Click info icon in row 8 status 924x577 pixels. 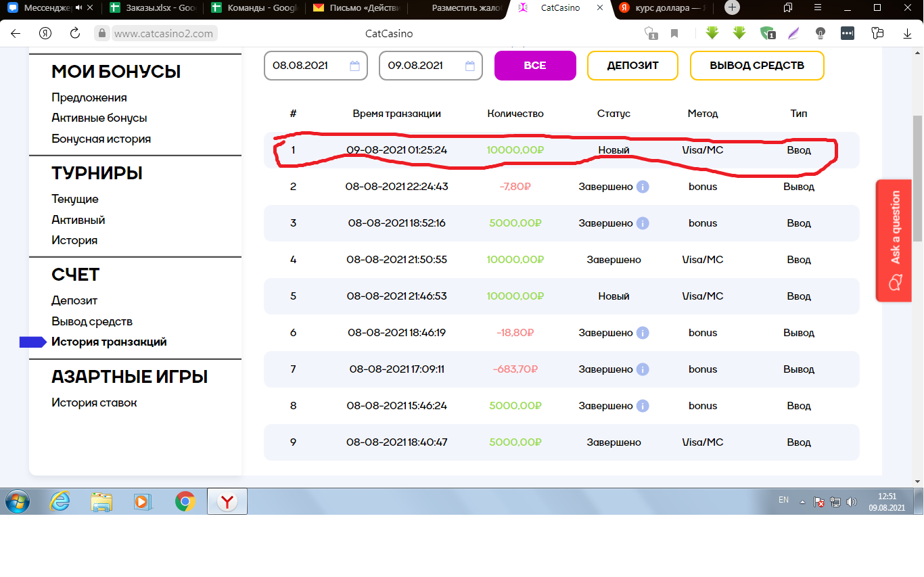tap(643, 406)
